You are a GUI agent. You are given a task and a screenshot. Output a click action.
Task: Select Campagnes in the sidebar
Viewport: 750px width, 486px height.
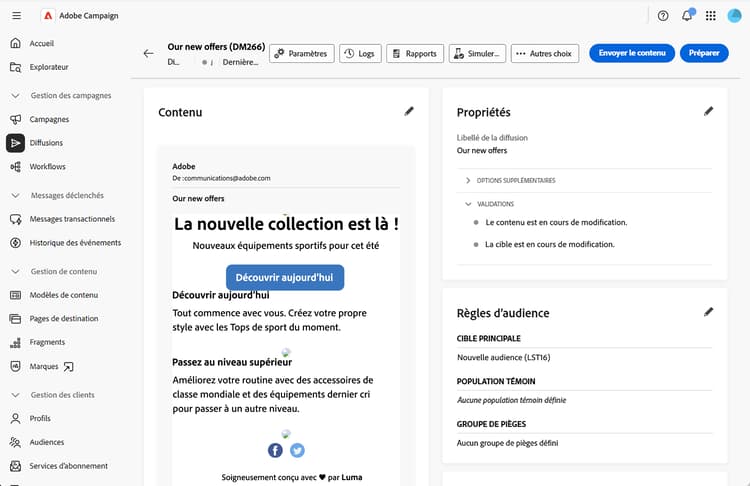(49, 119)
